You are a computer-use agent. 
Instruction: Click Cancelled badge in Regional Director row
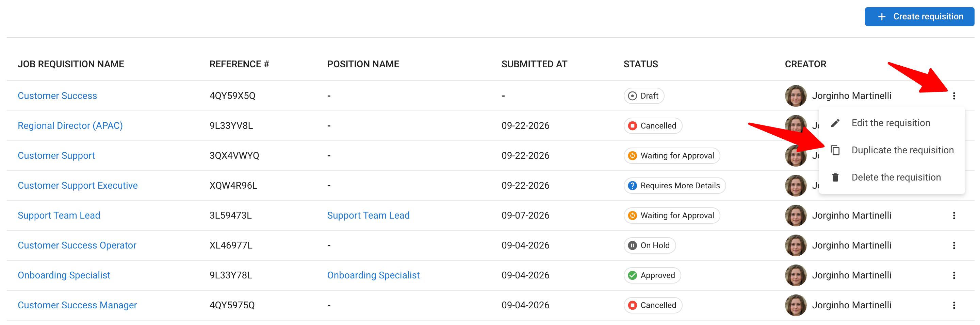(653, 126)
